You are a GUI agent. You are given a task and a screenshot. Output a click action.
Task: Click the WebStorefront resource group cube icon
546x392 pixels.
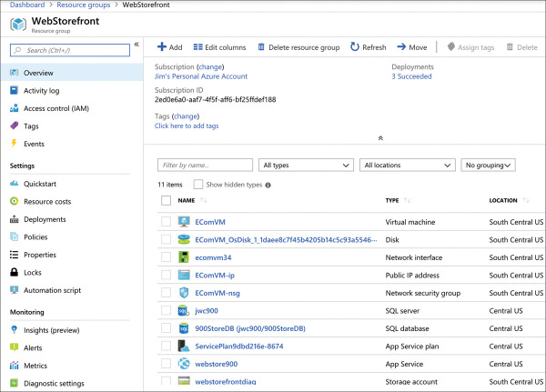pos(18,25)
